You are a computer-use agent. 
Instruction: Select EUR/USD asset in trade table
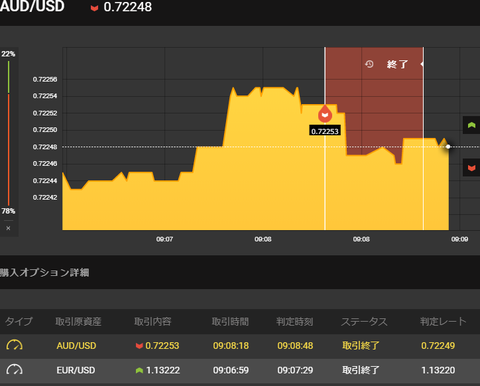tap(76, 370)
